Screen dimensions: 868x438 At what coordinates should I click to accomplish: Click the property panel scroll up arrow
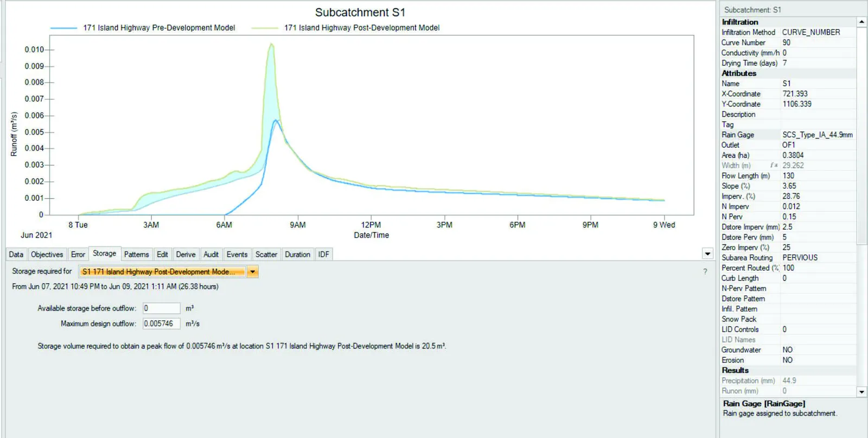coord(861,22)
